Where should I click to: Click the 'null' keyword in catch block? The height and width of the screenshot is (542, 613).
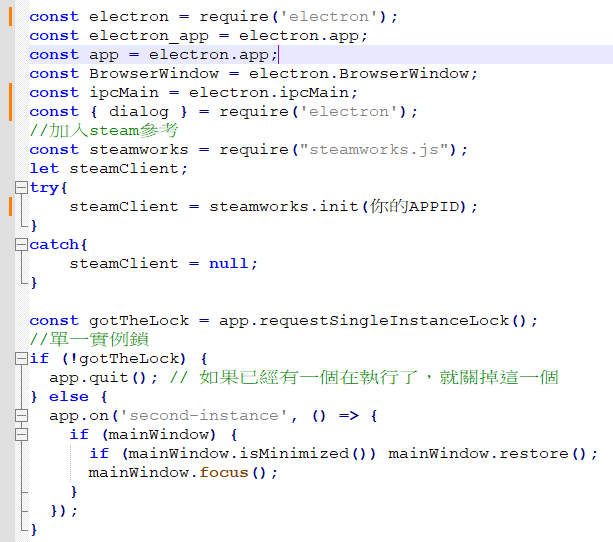coord(229,264)
